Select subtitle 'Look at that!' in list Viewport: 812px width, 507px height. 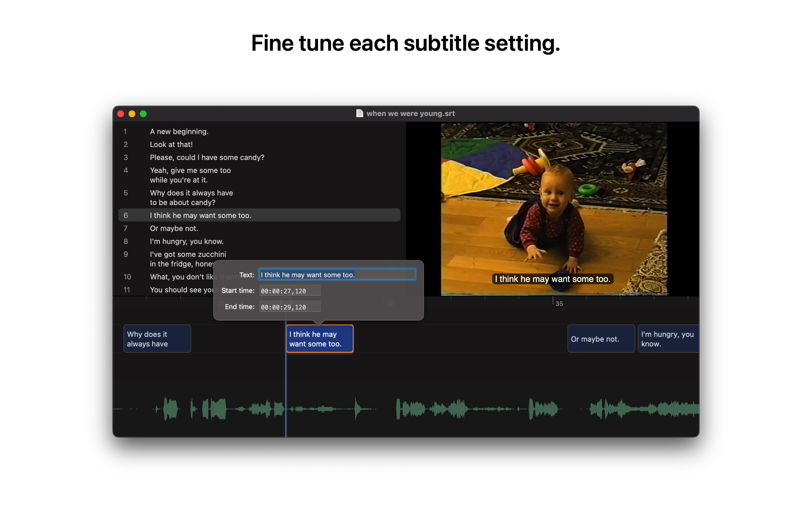[171, 144]
